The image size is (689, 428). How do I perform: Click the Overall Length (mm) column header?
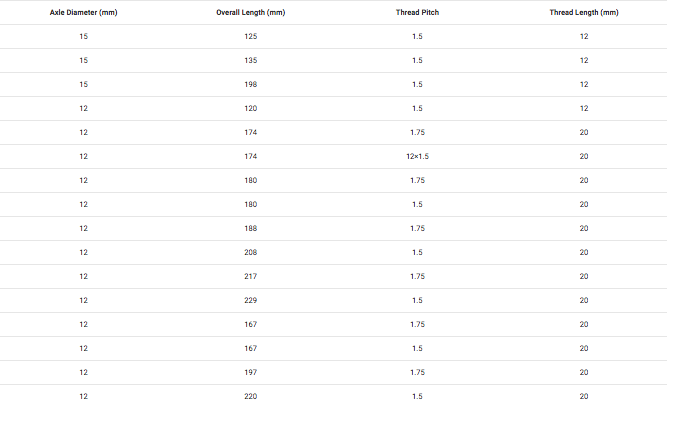click(250, 12)
